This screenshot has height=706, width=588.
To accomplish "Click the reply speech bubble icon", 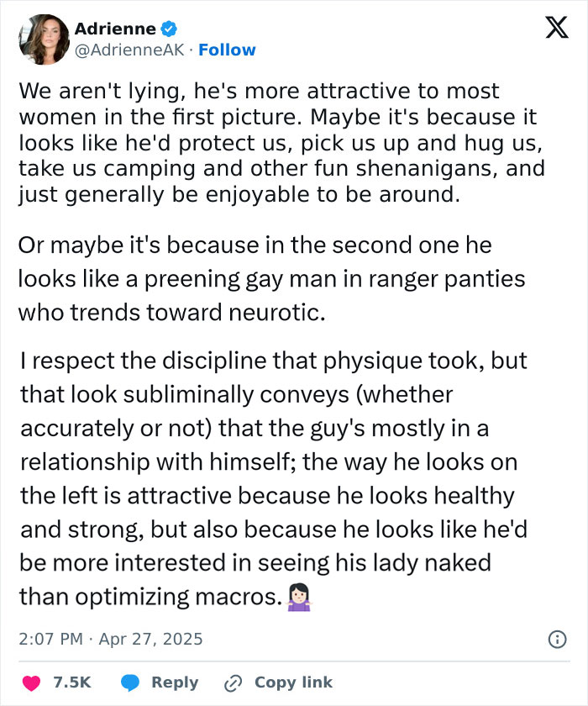I will (130, 682).
